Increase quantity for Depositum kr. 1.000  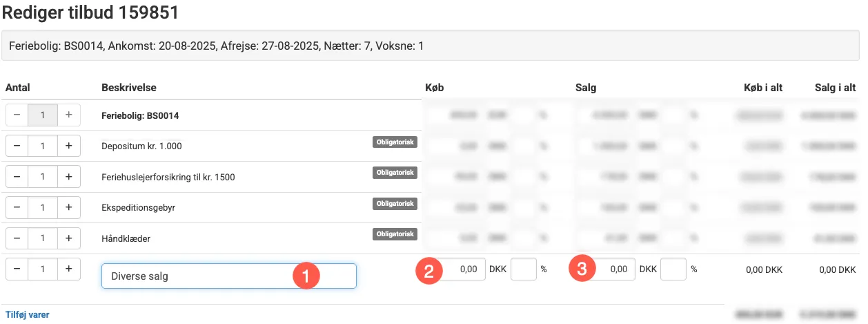pyautogui.click(x=68, y=146)
